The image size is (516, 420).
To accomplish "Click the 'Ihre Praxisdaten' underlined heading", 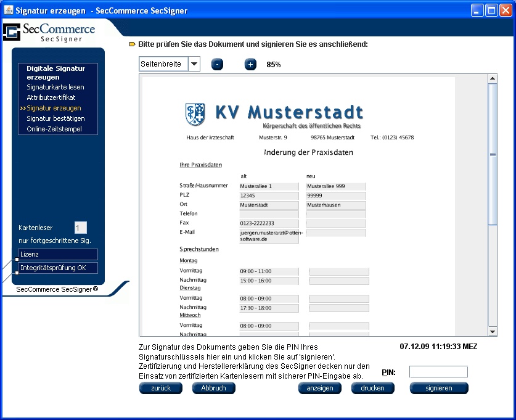I will 201,165.
